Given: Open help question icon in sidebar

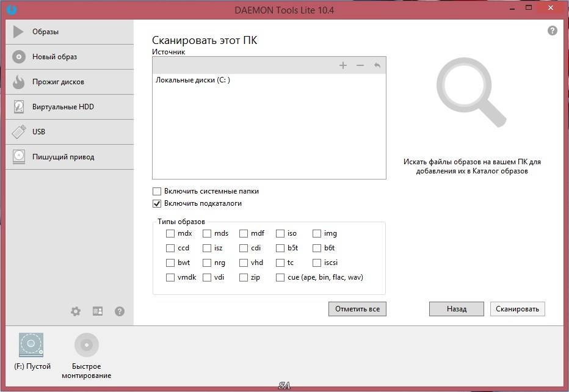Looking at the screenshot, I should point(120,311).
